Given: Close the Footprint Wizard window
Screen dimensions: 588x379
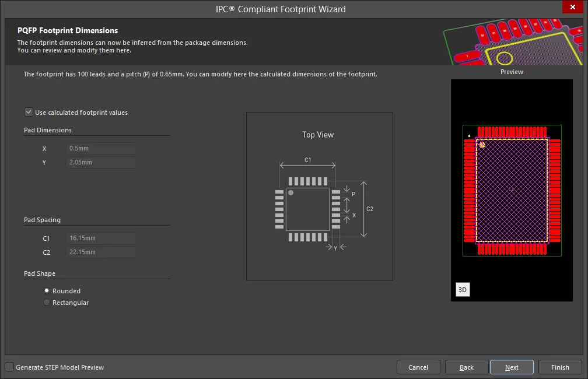Looking at the screenshot, I should (573, 7).
